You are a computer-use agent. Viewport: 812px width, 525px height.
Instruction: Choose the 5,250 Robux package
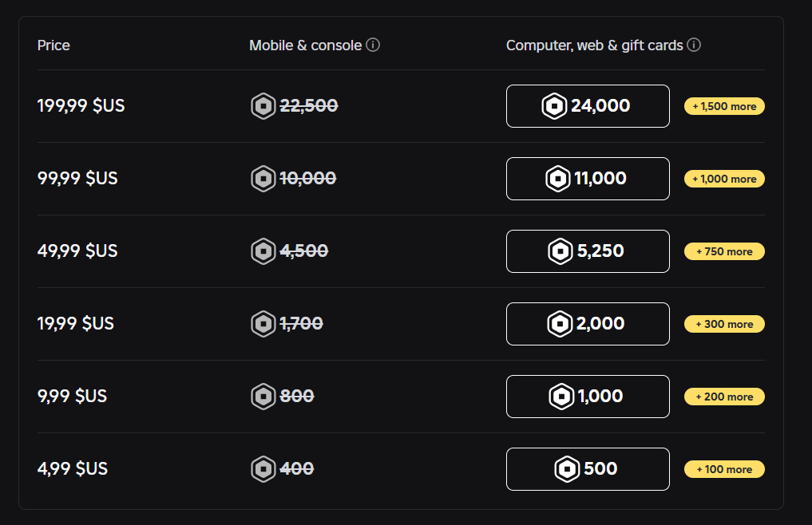pos(588,251)
